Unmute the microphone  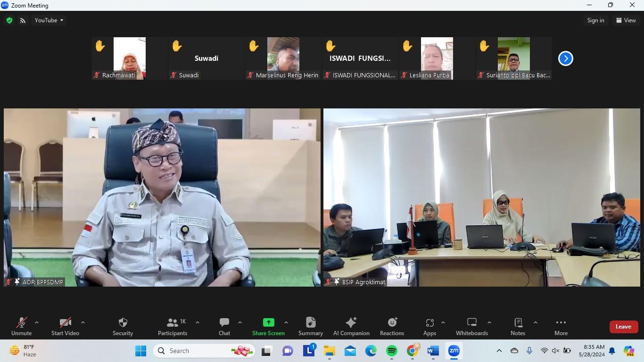point(21,326)
